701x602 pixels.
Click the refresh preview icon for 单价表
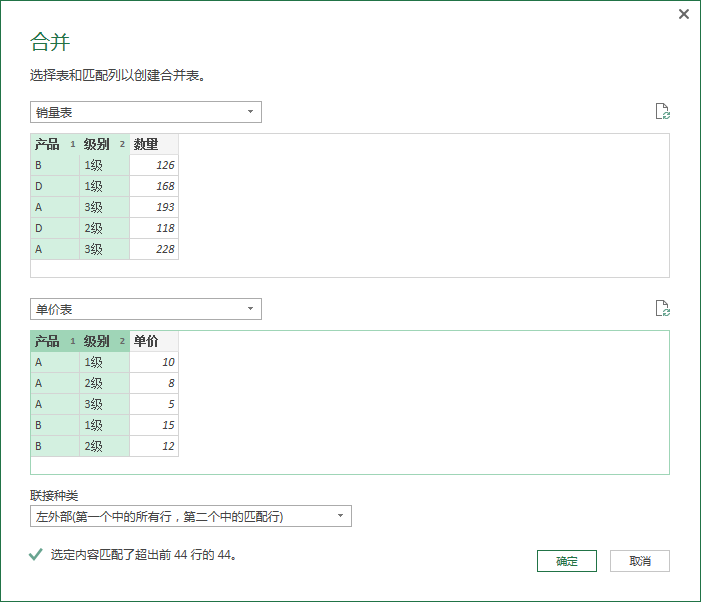point(661,309)
